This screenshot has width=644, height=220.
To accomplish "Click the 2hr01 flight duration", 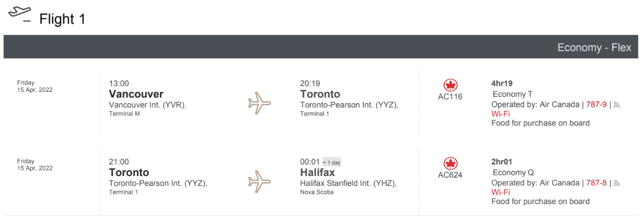I will click(502, 162).
